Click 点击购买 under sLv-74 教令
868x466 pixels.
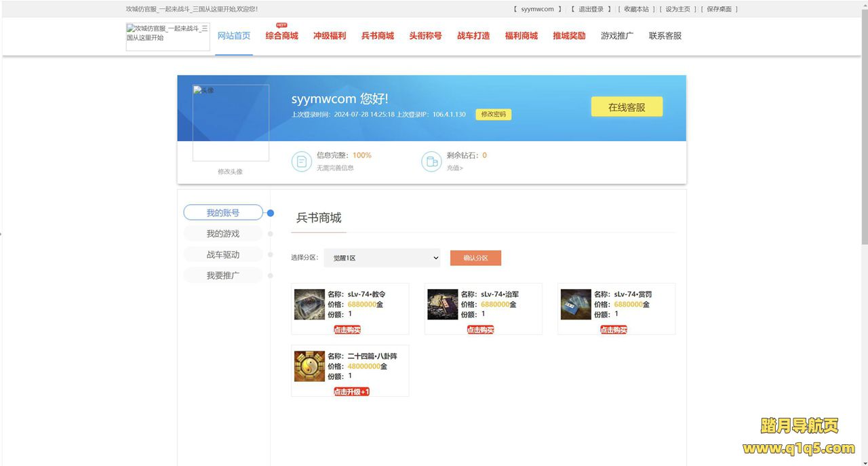pos(347,330)
